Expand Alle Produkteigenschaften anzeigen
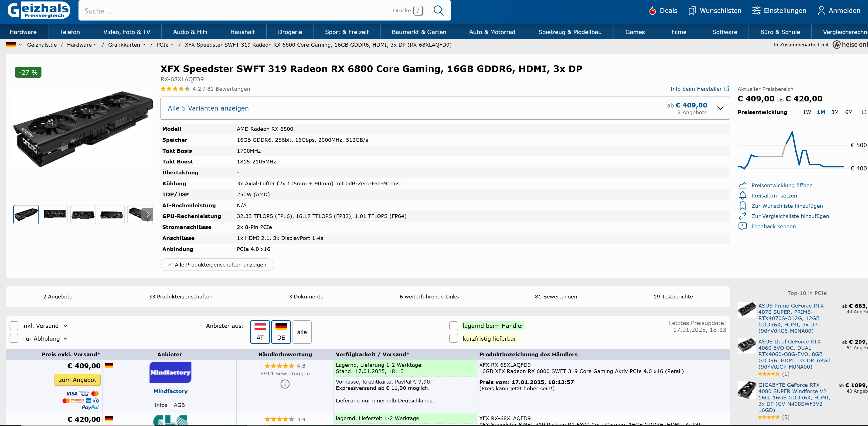868x426 pixels. pyautogui.click(x=217, y=265)
